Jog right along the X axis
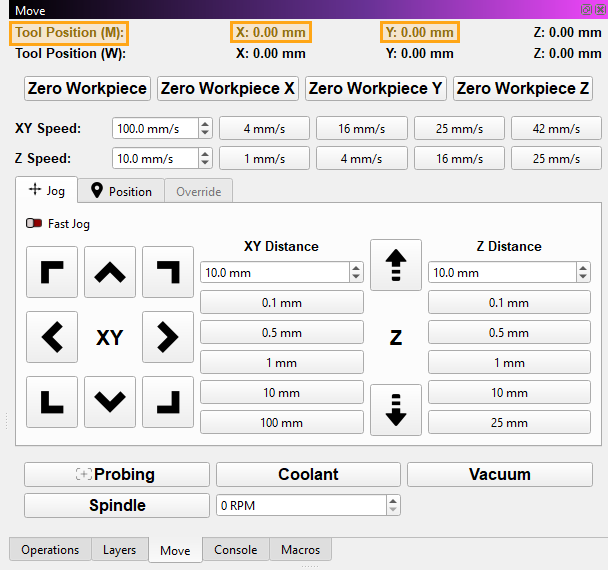This screenshot has height=570, width=608. pos(168,337)
